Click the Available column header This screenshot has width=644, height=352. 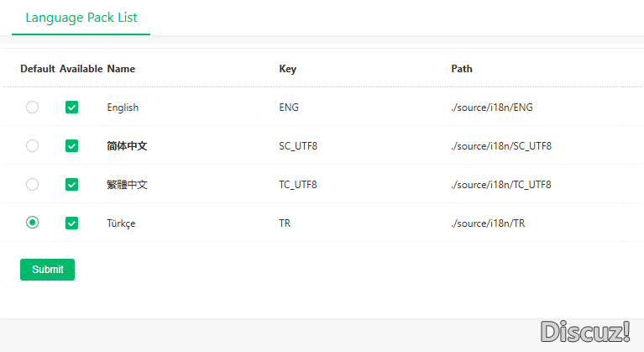(81, 69)
